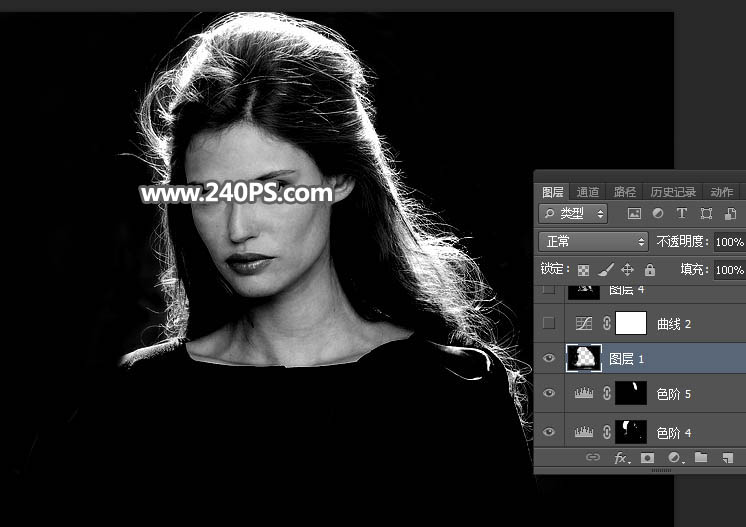Select the 色阶 5 layer name
The image size is (746, 527).
tap(674, 394)
